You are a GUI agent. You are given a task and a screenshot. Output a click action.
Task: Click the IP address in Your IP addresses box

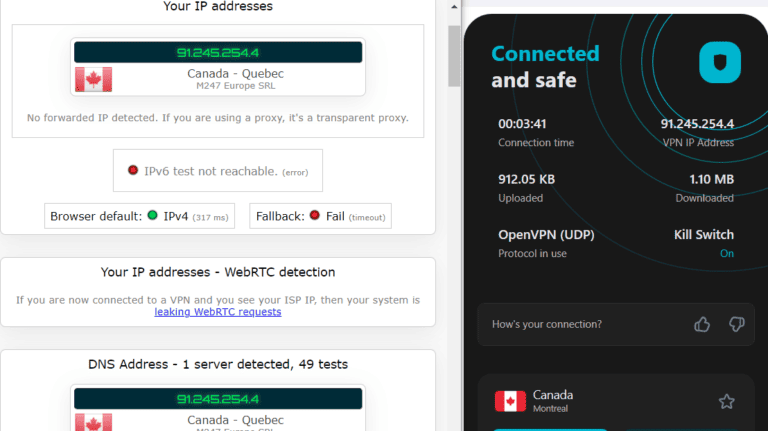217,52
